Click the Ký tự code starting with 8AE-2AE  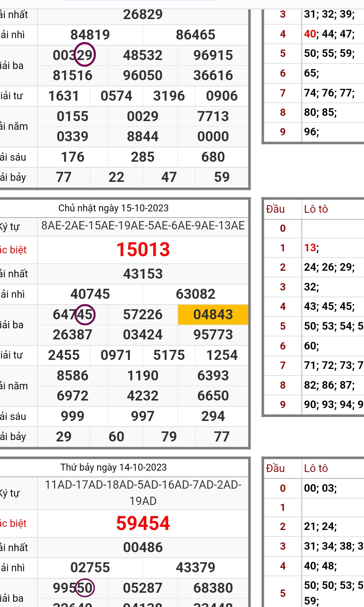pos(143,226)
